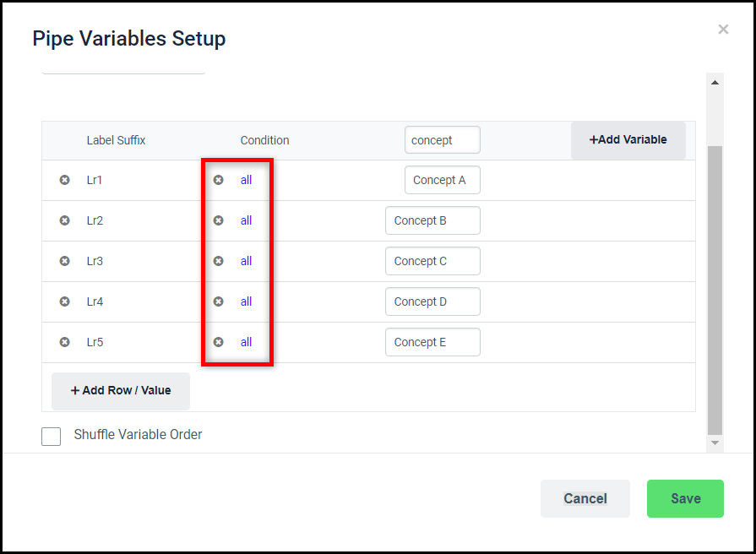This screenshot has width=756, height=554.
Task: Enable the Shuffle Variable Order checkbox
Action: point(52,437)
